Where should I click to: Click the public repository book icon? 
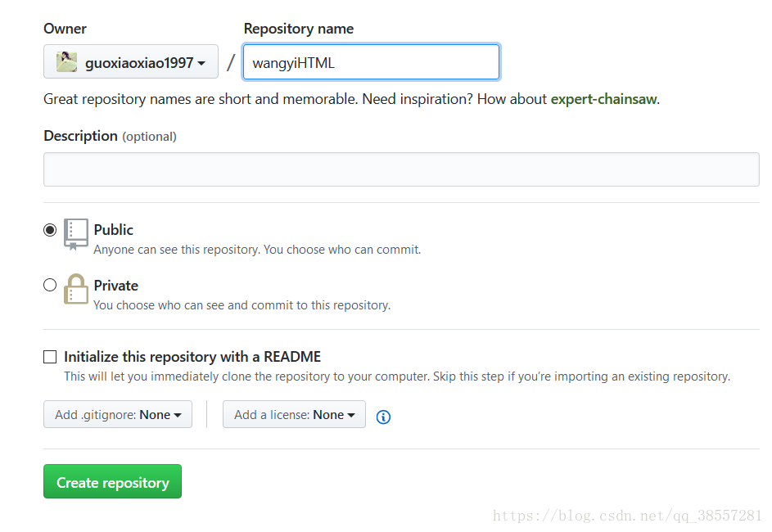76,234
